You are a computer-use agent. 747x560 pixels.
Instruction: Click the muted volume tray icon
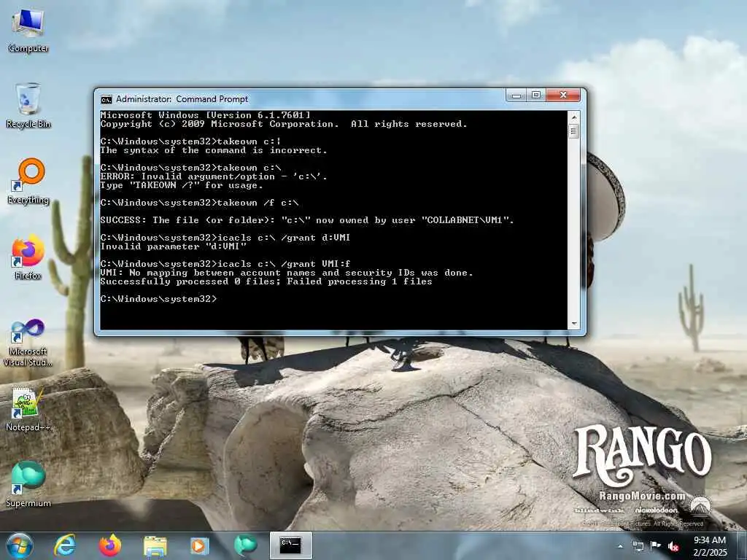(673, 546)
